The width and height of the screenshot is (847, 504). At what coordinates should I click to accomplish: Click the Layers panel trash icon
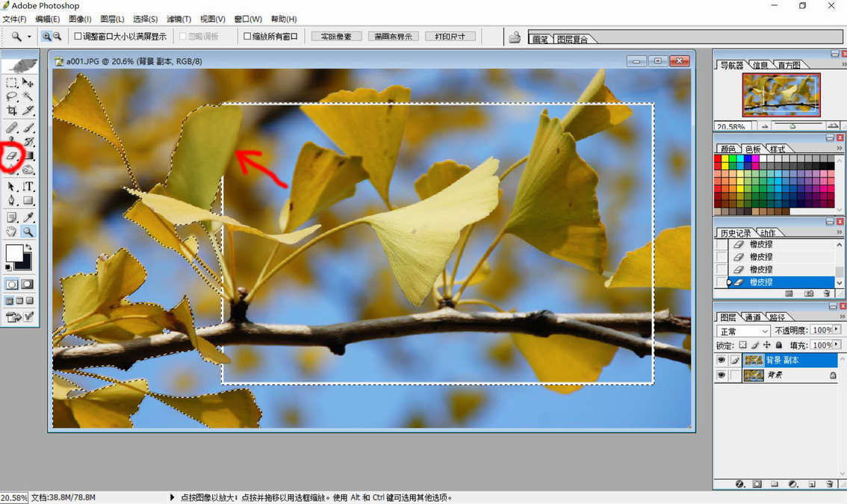click(x=830, y=484)
